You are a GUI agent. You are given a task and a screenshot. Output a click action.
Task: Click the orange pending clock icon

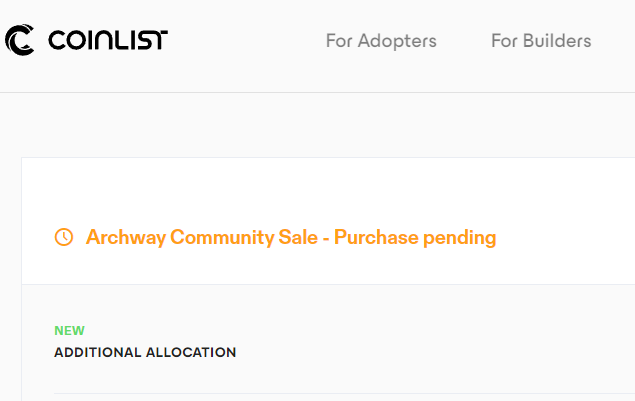pos(64,237)
